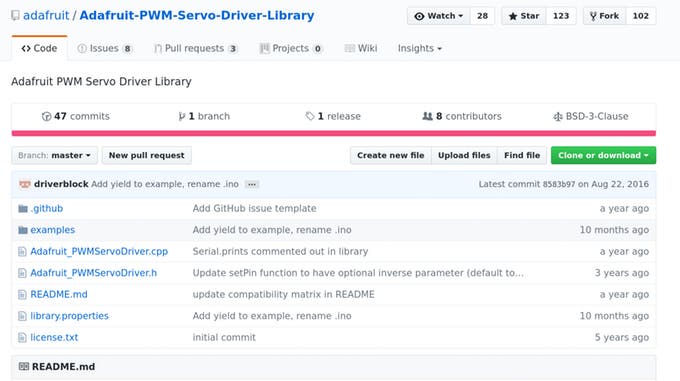Screen dimensions: 680x381
Task: Click the branch icon next to 1 branch
Action: click(182, 116)
